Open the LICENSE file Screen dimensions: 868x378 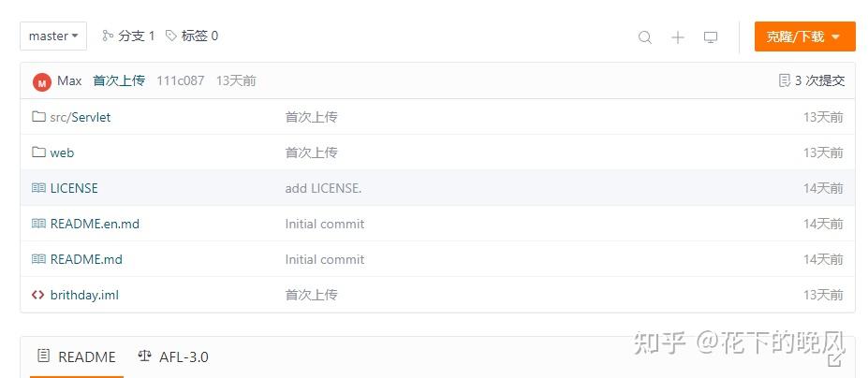coord(74,188)
